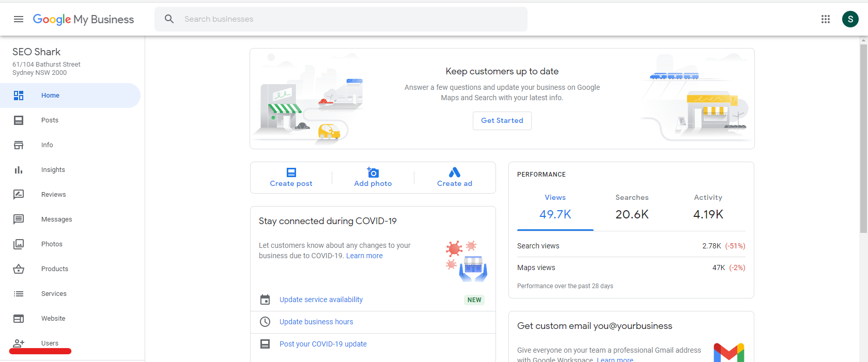
Task: Click the Reviews sidebar icon
Action: [19, 195]
